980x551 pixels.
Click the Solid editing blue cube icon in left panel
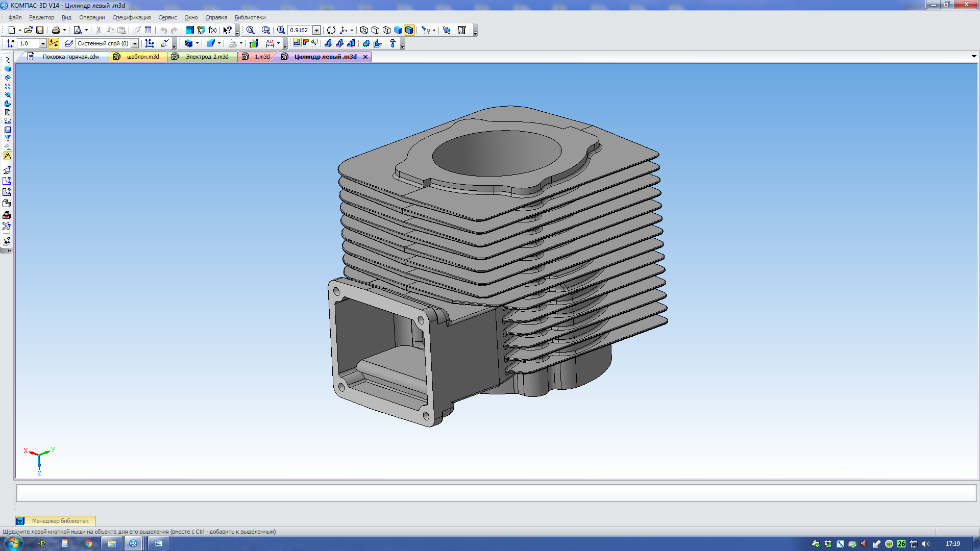coord(7,69)
